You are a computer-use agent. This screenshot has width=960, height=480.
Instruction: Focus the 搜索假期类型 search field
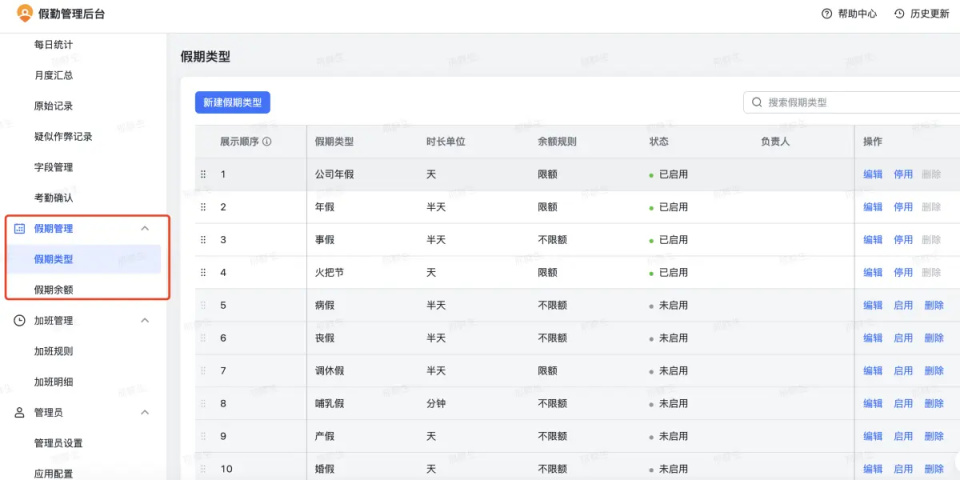pyautogui.click(x=852, y=102)
